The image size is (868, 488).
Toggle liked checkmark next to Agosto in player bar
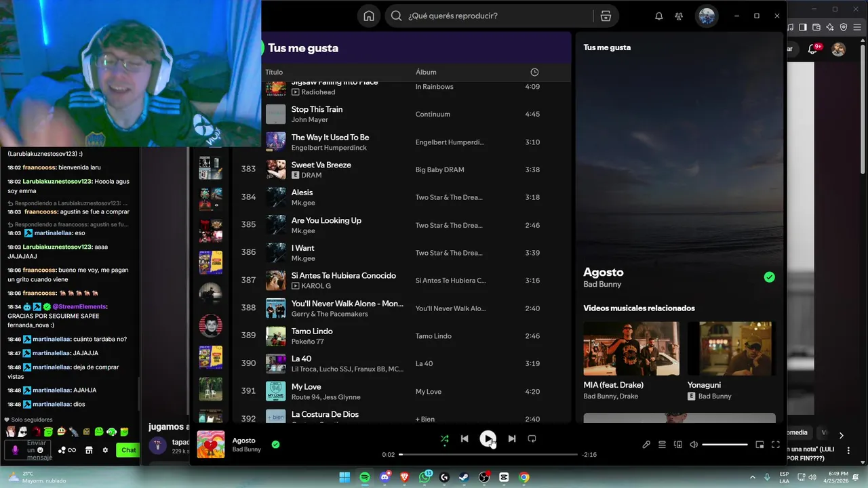pyautogui.click(x=275, y=445)
